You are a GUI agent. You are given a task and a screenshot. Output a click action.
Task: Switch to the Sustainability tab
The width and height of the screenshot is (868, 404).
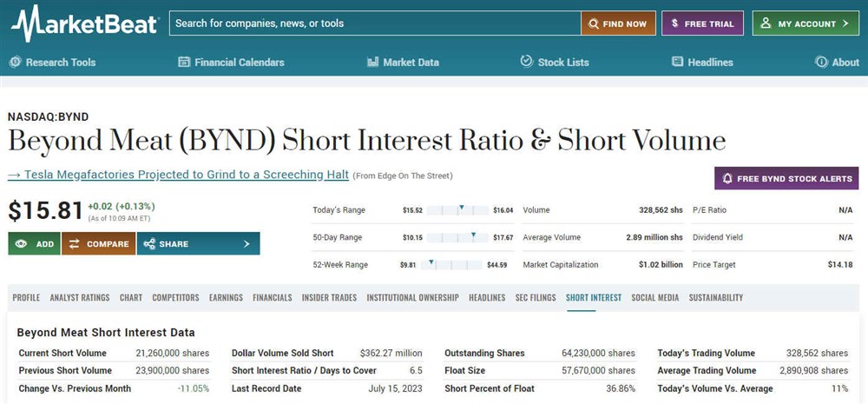coord(716,298)
